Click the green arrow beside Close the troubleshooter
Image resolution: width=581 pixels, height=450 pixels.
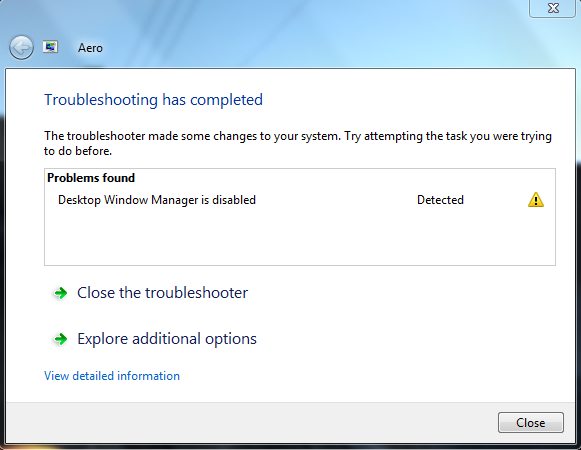click(60, 293)
